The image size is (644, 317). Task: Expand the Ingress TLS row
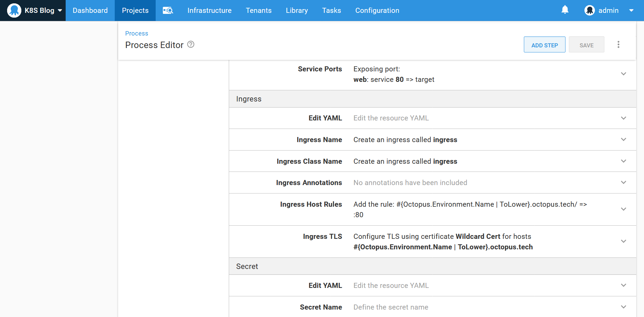[623, 241]
